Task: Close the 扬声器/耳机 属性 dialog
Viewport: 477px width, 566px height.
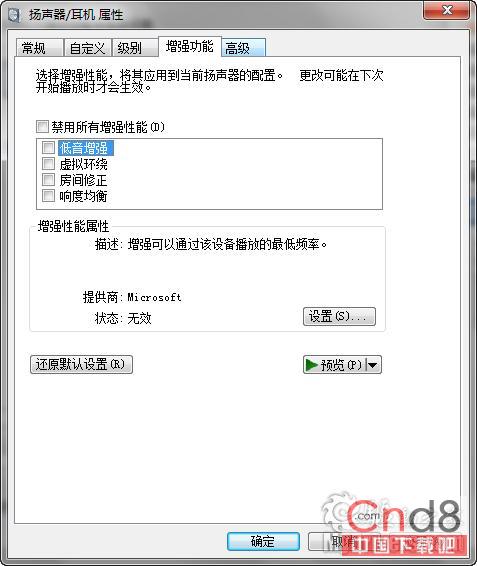Action: coord(447,10)
